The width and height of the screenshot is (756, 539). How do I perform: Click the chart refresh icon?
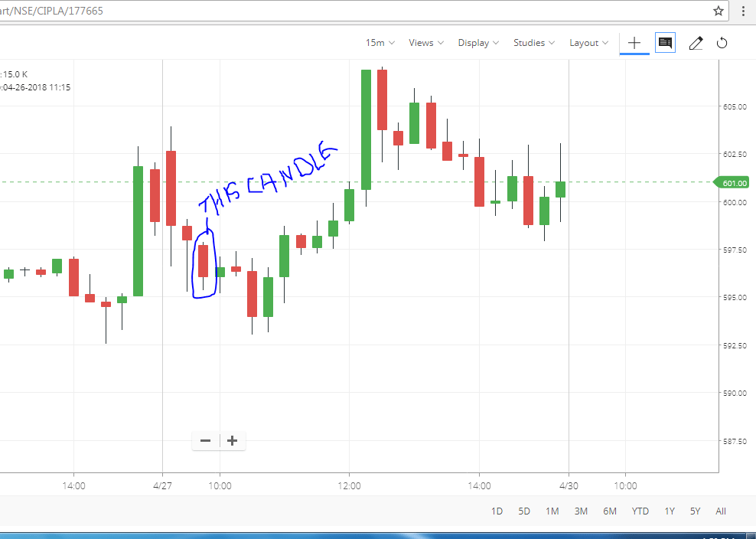pyautogui.click(x=722, y=43)
